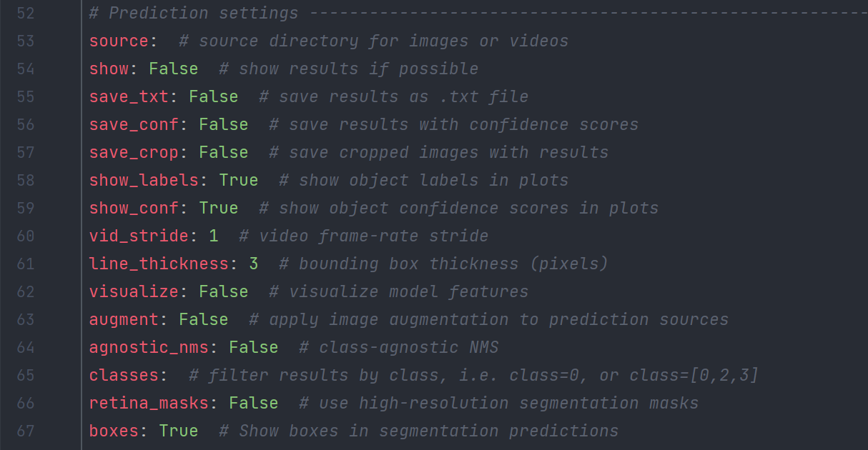This screenshot has width=868, height=450.
Task: Click line number 67 in the gutter
Action: (x=26, y=431)
